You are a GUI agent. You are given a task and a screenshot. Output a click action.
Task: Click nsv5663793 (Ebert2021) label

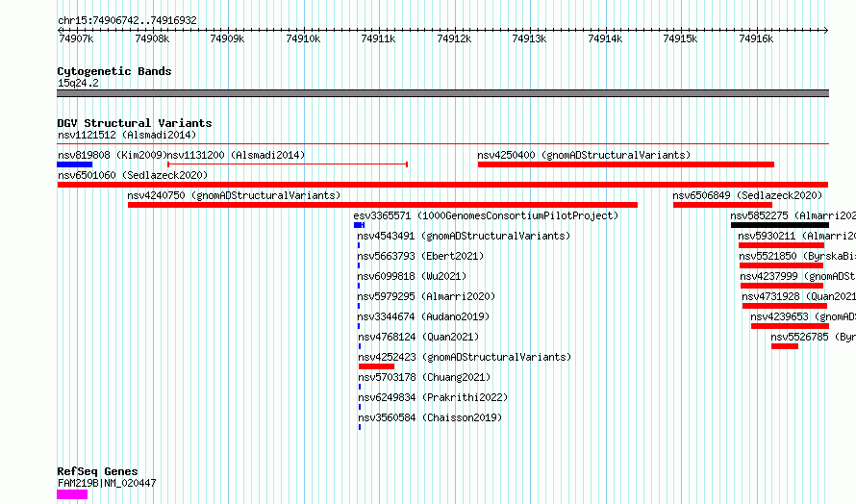pos(420,256)
